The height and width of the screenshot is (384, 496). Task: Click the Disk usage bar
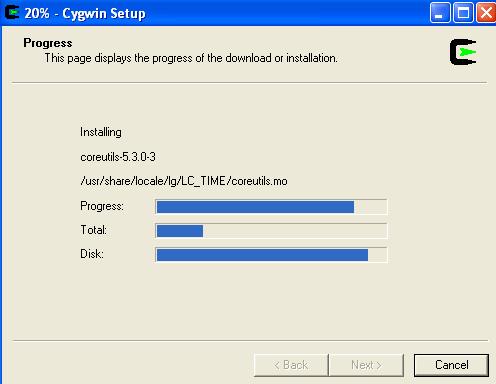(x=271, y=255)
